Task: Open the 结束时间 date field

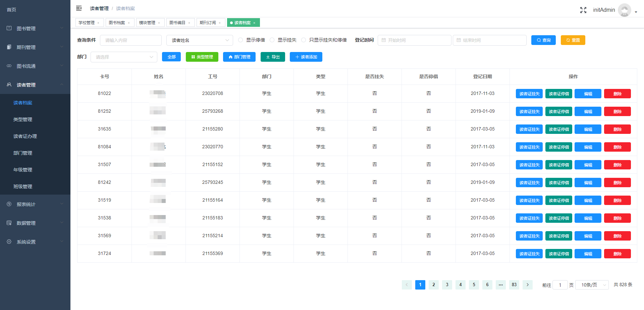Action: point(490,40)
